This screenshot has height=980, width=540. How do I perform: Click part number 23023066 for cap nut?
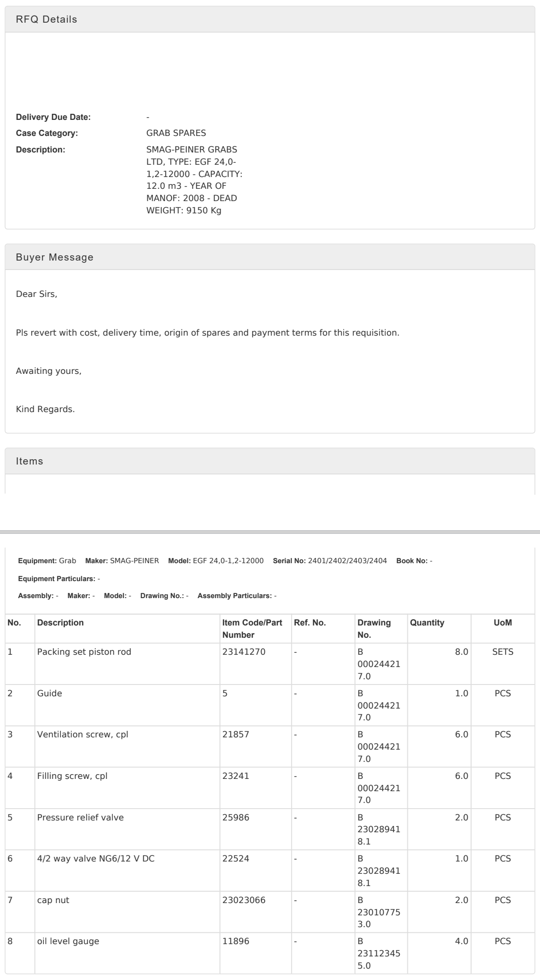pos(244,900)
